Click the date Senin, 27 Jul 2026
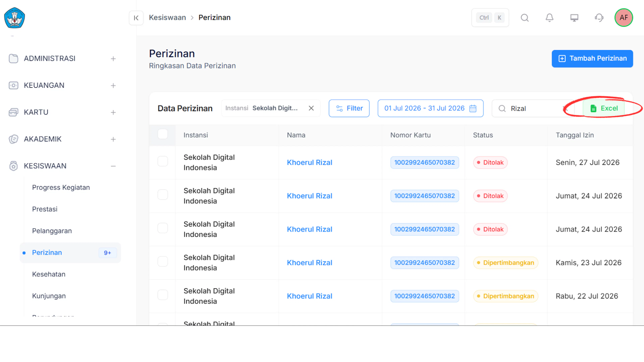644x362 pixels. point(587,162)
